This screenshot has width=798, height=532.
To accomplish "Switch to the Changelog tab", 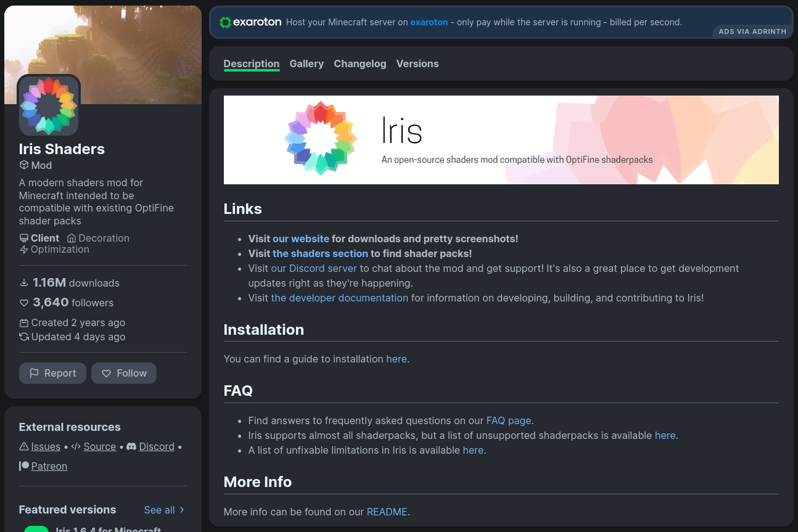I will tap(360, 63).
